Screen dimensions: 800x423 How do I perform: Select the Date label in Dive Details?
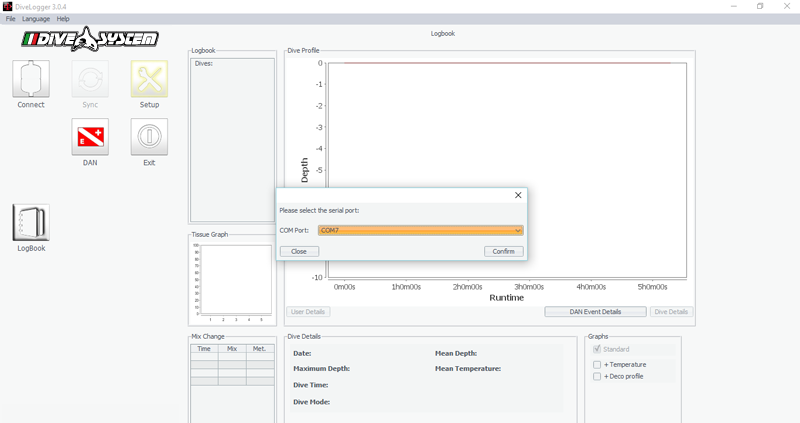(302, 353)
